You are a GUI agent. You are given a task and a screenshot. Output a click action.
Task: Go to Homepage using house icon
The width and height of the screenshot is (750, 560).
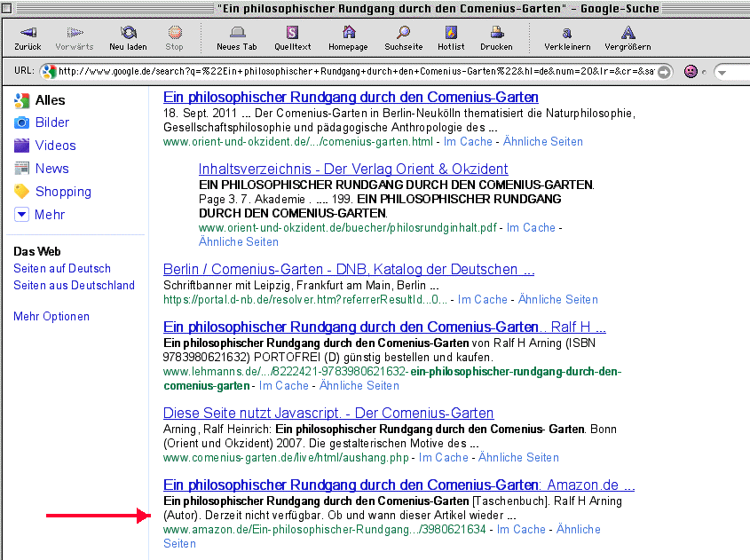[348, 33]
